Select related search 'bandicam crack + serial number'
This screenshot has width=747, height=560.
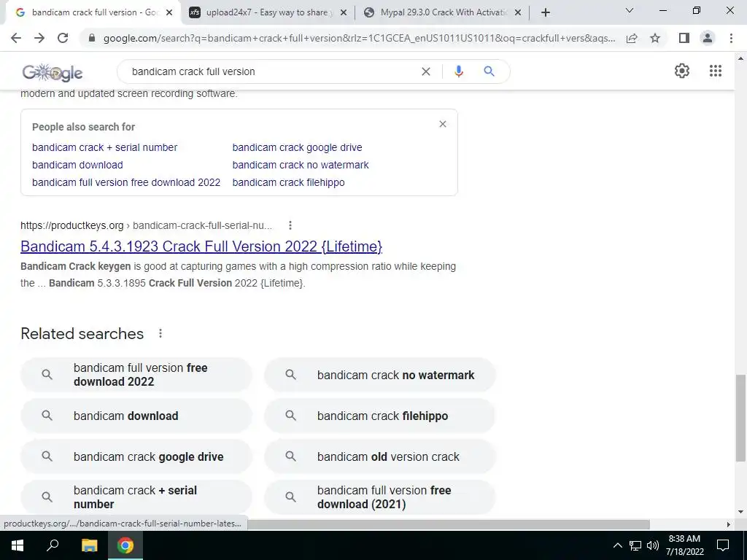click(136, 497)
